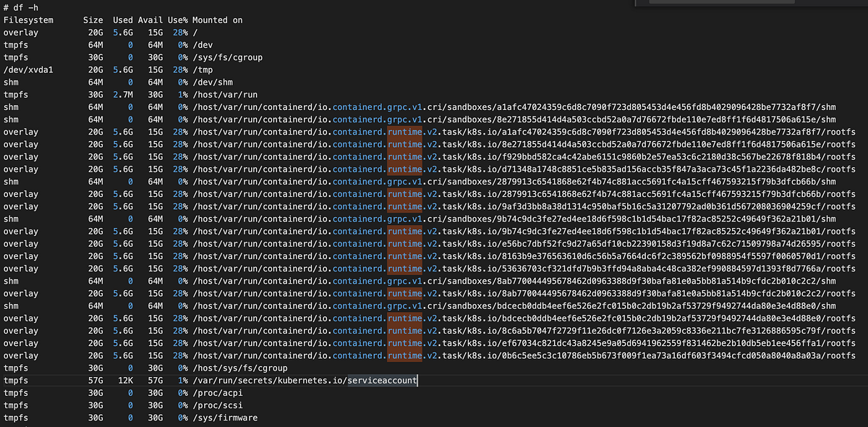Click the Mounted on column header
Screen dimensions: 868x427
[x=218, y=20]
